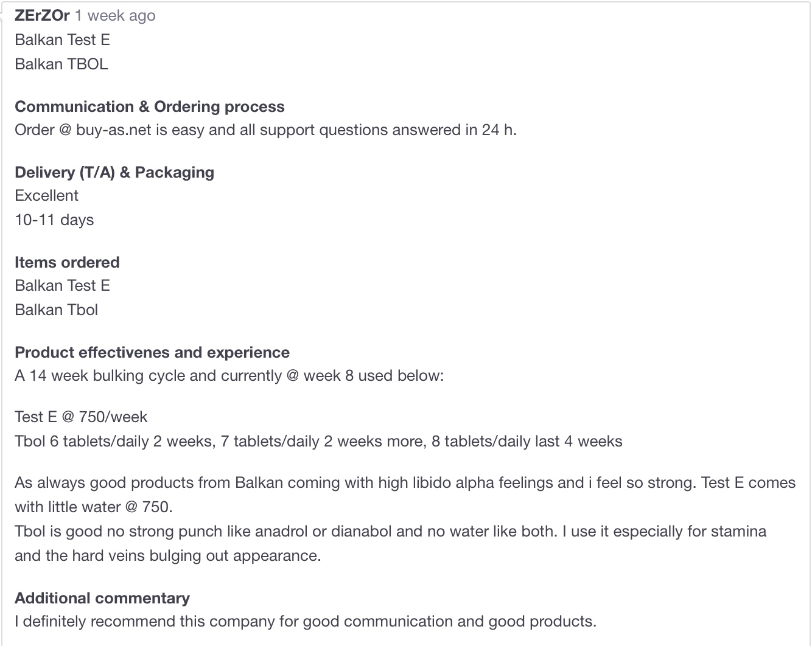Click the "Delivery (T/A) & Packaging" heading
Image resolution: width=812 pixels, height=646 pixels.
[114, 173]
